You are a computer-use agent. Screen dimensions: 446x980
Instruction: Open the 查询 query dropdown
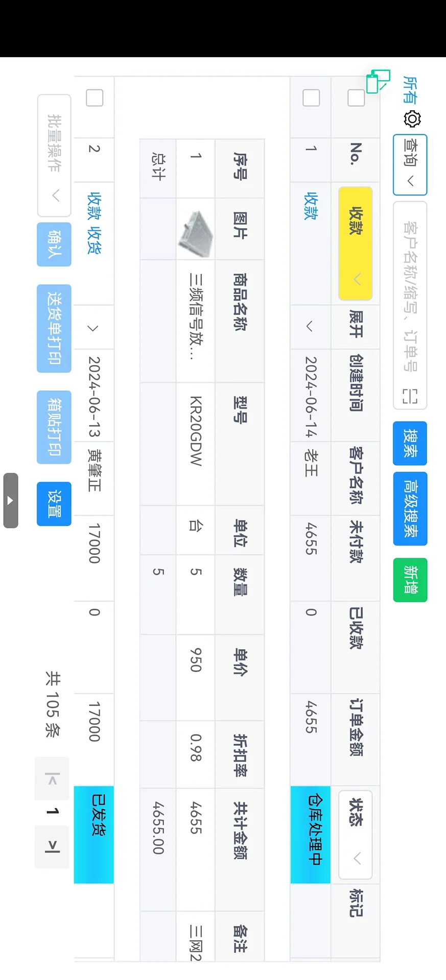[x=410, y=165]
